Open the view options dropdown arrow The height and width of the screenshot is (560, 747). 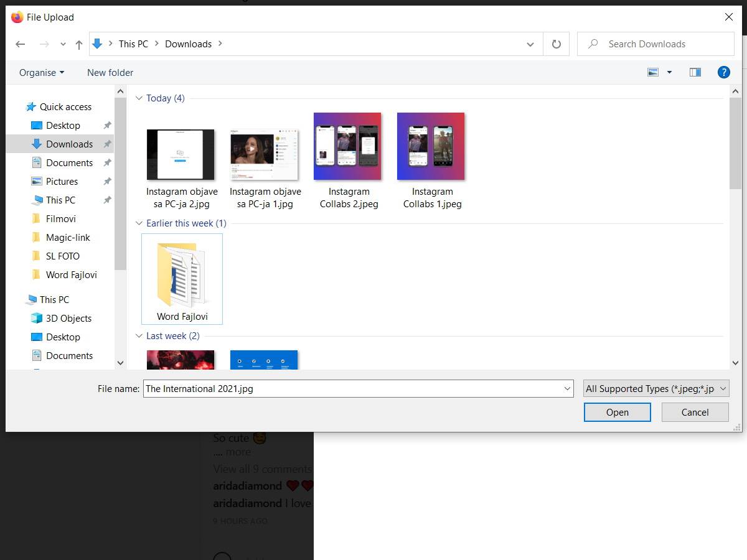coord(670,72)
